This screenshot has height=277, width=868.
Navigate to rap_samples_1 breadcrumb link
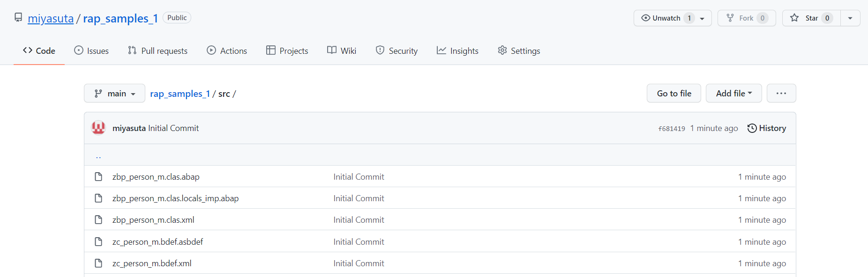coord(180,94)
